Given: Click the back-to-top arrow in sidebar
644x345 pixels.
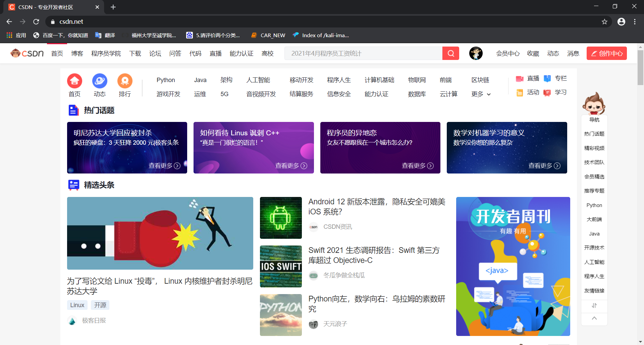Looking at the screenshot, I should 594,318.
